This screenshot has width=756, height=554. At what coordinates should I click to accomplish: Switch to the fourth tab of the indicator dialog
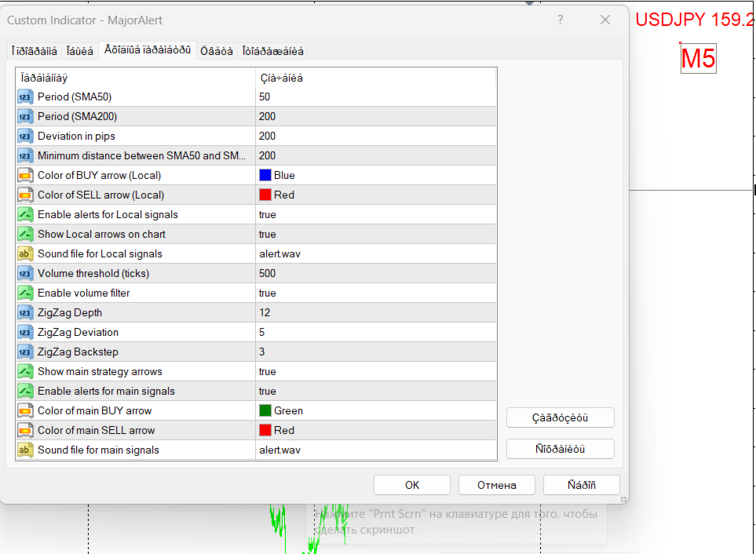(x=217, y=51)
